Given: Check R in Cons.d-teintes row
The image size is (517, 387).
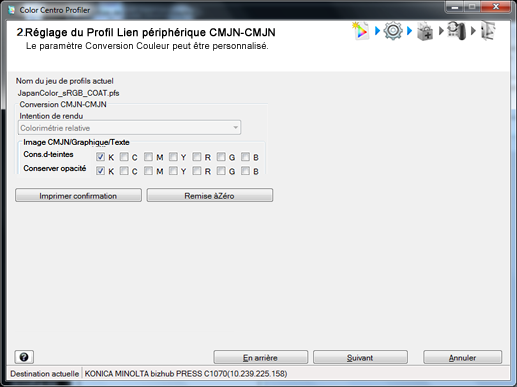Looking at the screenshot, I should (197, 157).
